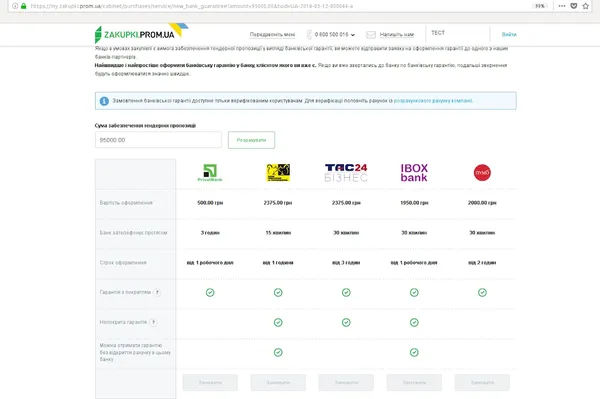Click the 'Замовити' button under the yellow bank logo

pos(278,383)
